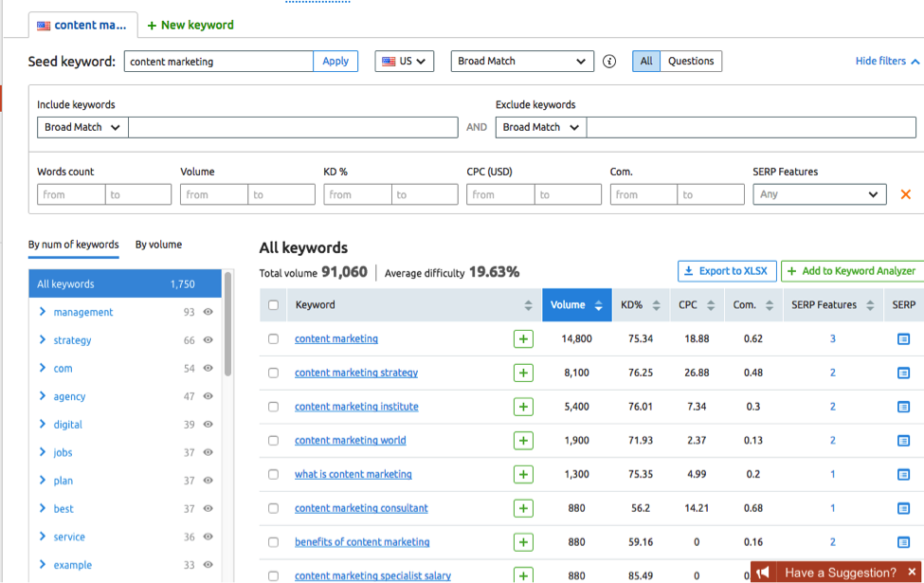This screenshot has height=583, width=924.
Task: Tick the select-all checkbox in table header
Action: point(274,305)
